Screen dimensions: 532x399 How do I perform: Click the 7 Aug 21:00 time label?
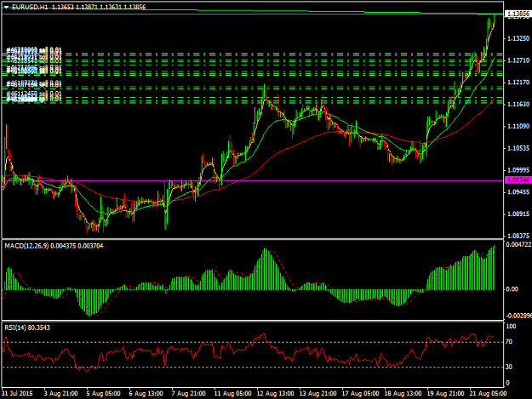tap(189, 394)
